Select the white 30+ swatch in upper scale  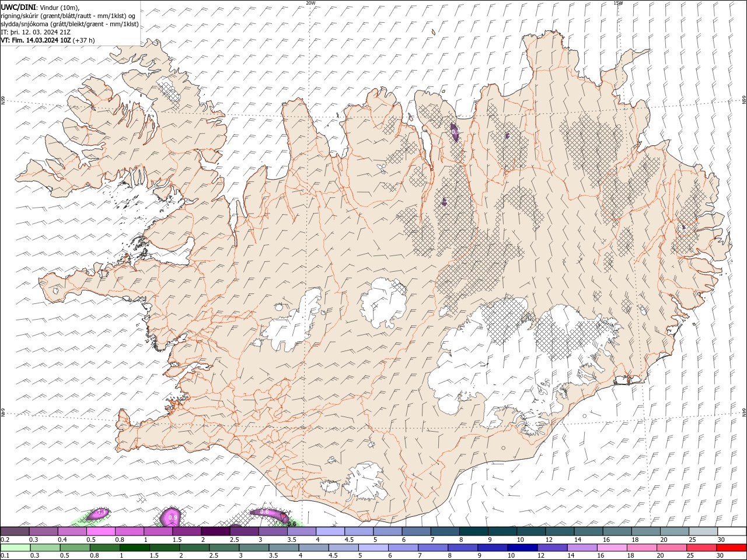pyautogui.click(x=731, y=531)
